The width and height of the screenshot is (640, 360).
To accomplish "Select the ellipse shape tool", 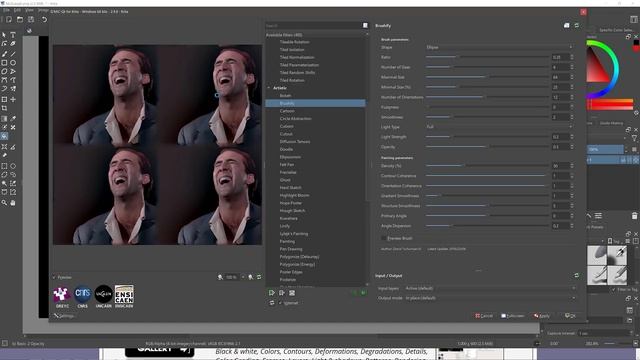I will 13,63.
